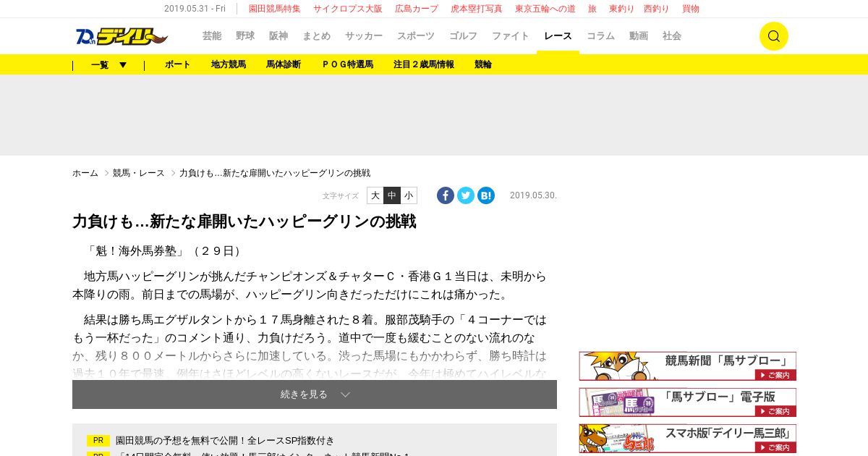
Task: Open 旅 top link
Action: [592, 9]
